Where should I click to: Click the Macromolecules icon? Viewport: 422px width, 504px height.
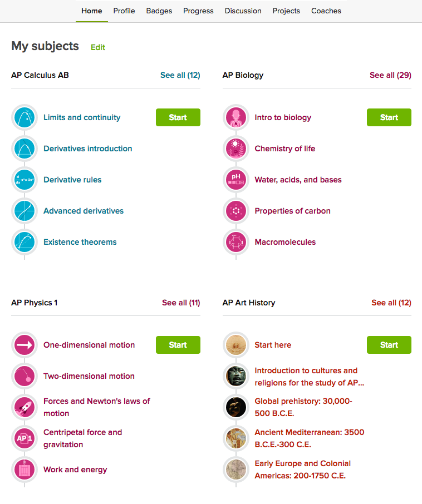pos(235,242)
